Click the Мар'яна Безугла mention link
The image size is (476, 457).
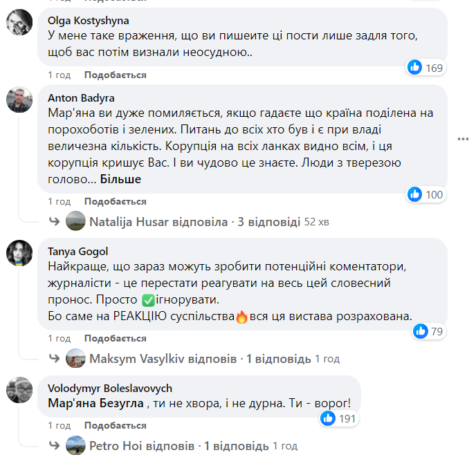96,403
